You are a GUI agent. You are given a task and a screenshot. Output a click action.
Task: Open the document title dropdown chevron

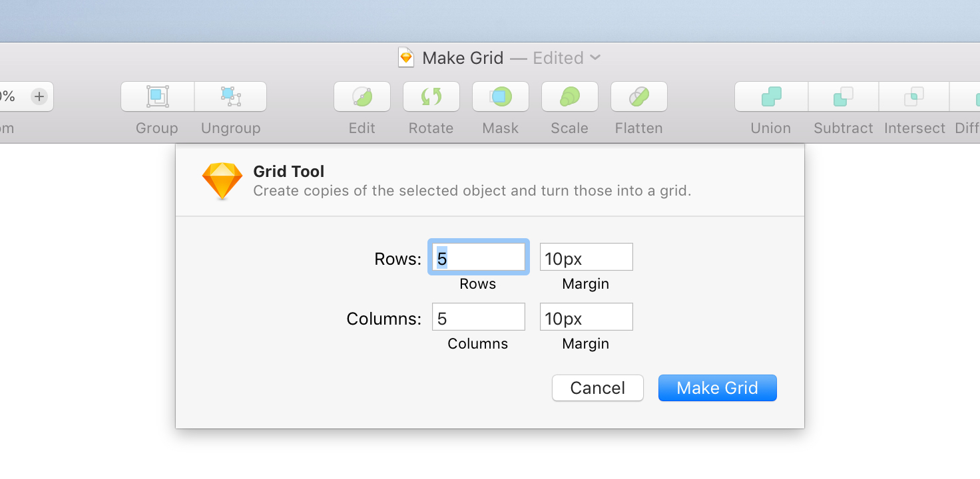point(595,58)
